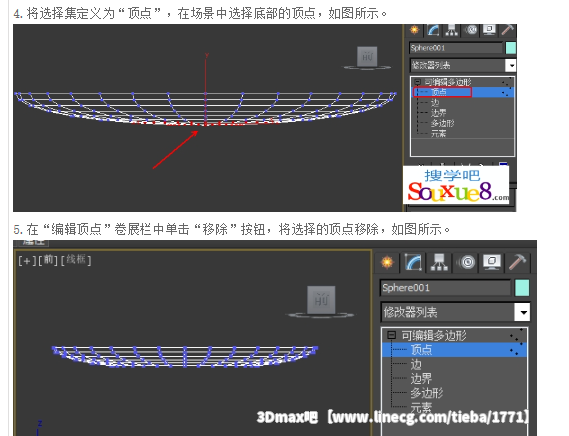Open the Display tab in upper screenshot

489,30
